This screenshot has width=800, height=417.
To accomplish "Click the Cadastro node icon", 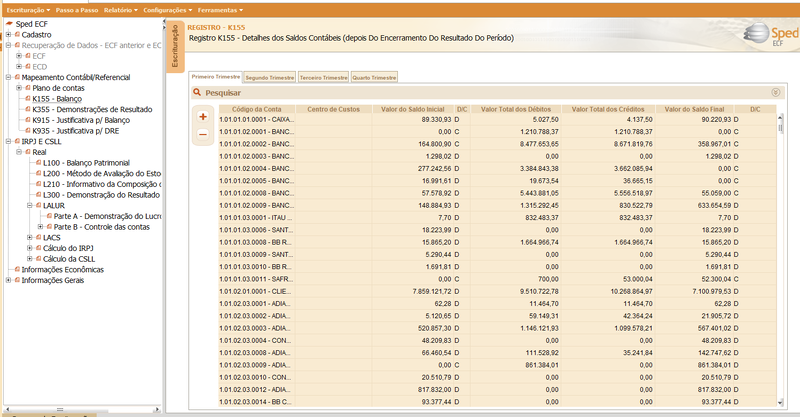I will tap(17, 35).
